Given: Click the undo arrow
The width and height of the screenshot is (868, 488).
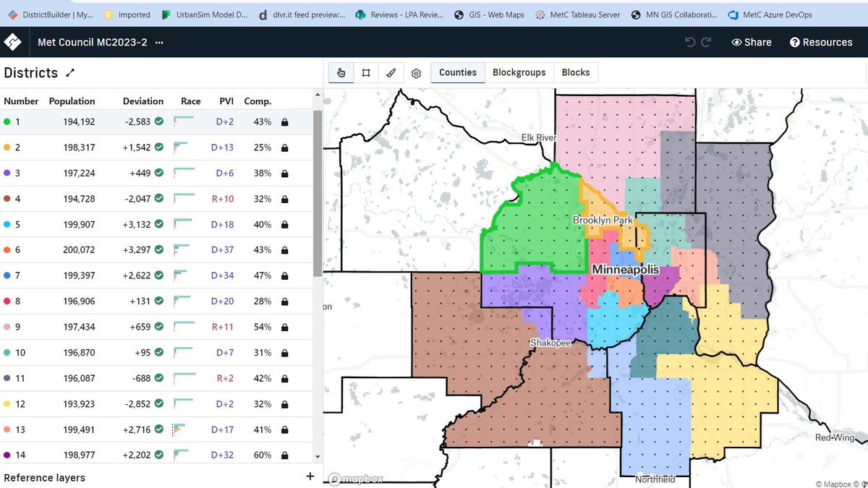Looking at the screenshot, I should 689,42.
